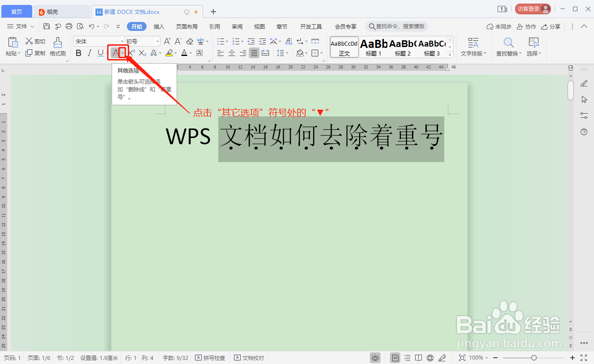Image resolution: width=594 pixels, height=364 pixels.
Task: Click the pen icon in the right sidebar
Action: 584,83
